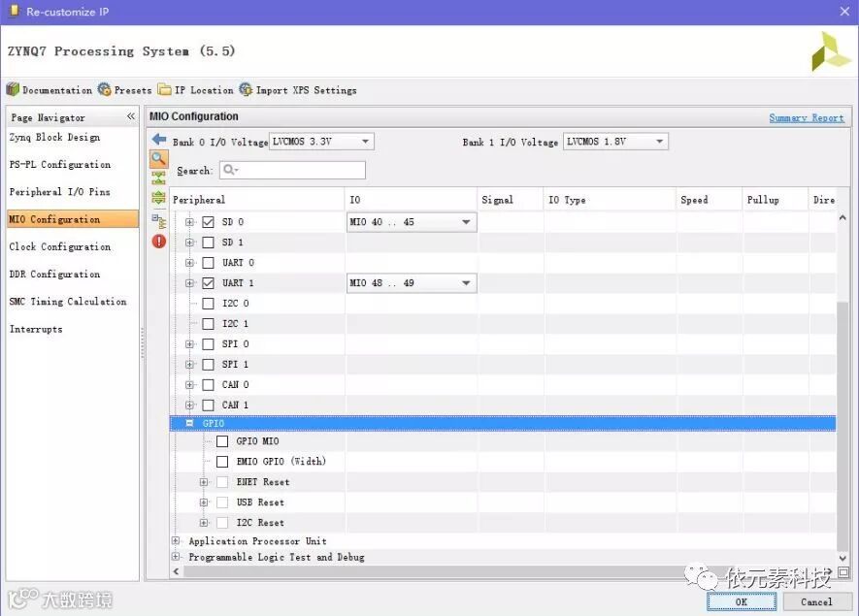
Task: Click the OK button
Action: [742, 601]
